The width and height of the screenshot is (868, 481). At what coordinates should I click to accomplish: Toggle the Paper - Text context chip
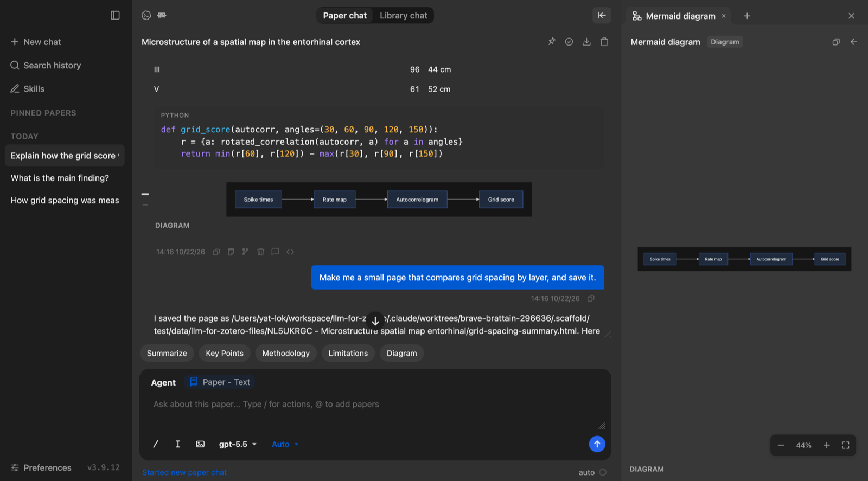click(220, 382)
